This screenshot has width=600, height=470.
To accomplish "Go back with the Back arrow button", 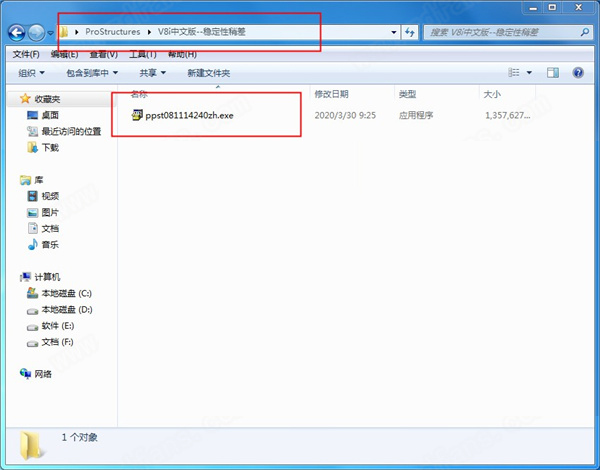I will (17, 33).
